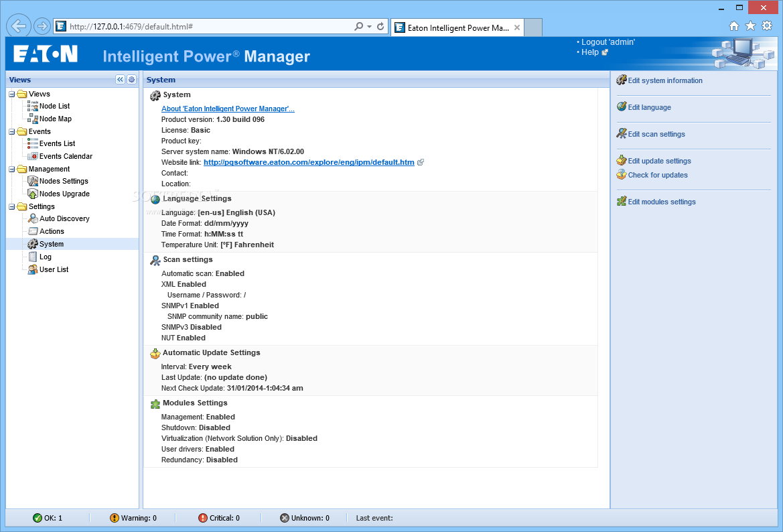783x532 pixels.
Task: Click the User List icon
Action: point(32,269)
